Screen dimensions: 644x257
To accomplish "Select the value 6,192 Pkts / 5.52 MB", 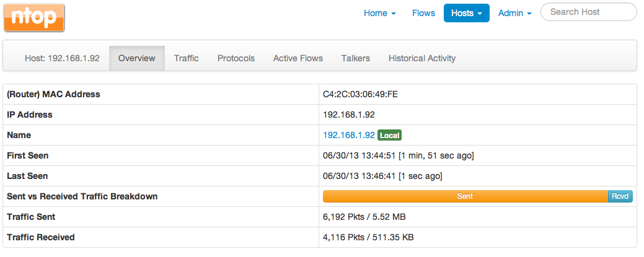I will [364, 217].
